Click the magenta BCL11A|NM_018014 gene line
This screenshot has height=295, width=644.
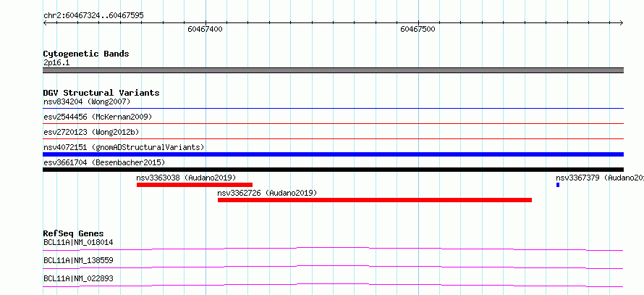point(333,249)
